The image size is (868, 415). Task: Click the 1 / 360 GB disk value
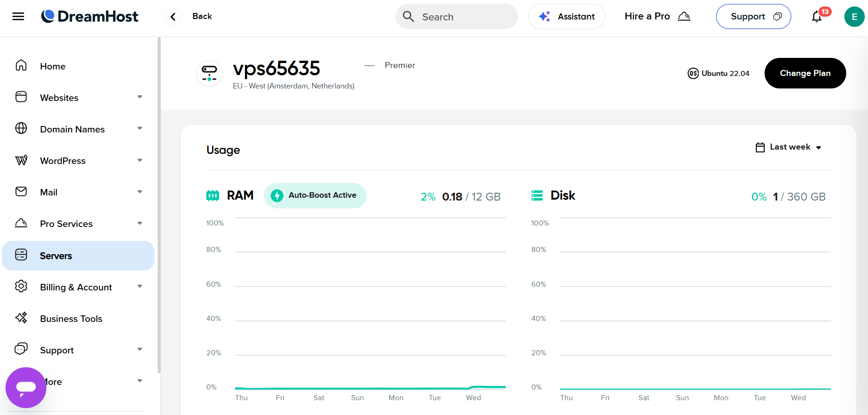coord(799,197)
